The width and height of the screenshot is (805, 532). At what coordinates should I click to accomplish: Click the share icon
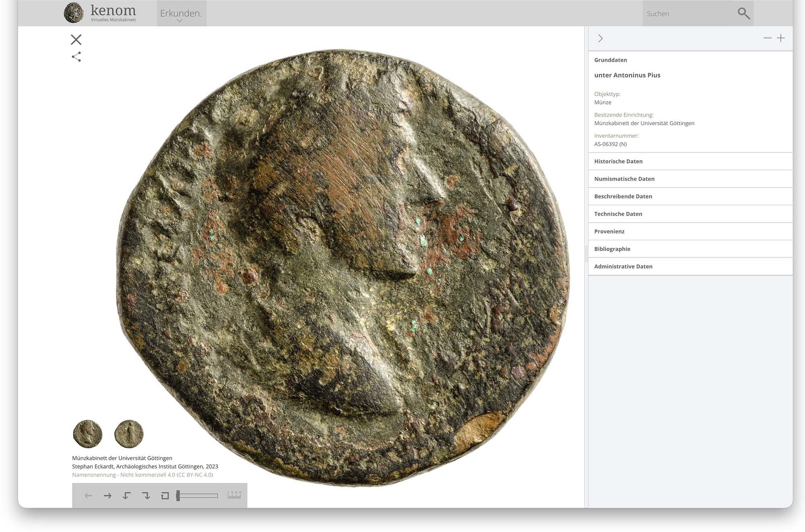point(76,57)
